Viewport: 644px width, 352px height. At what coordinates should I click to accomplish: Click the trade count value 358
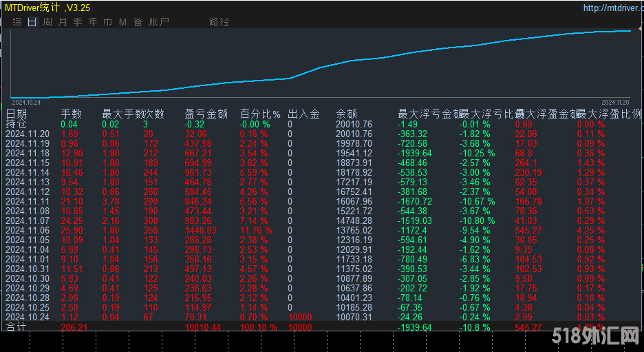pyautogui.click(x=150, y=230)
